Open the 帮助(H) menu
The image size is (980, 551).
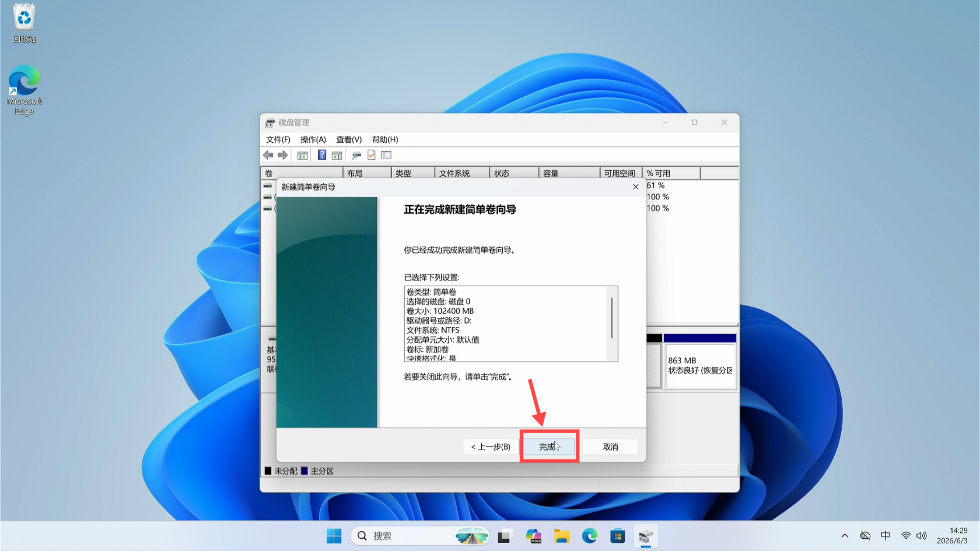[x=385, y=140]
